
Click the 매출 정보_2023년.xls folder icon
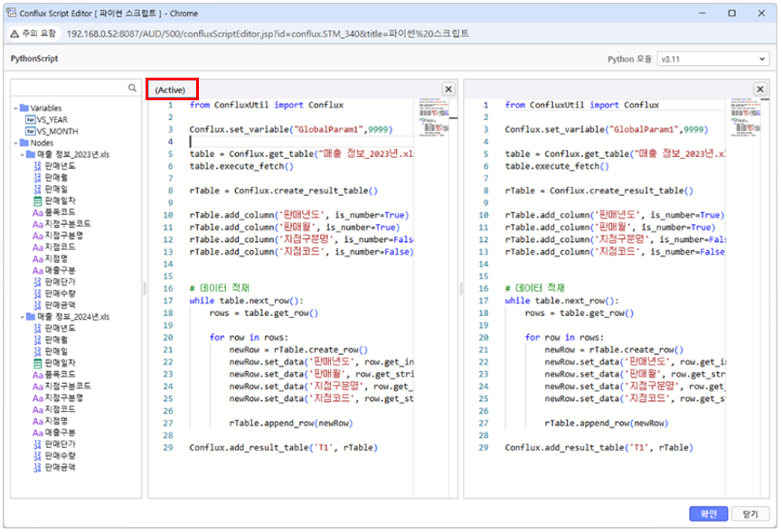coord(30,154)
